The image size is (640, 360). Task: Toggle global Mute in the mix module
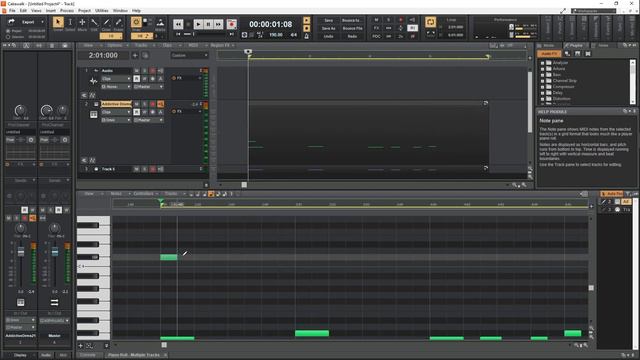click(x=376, y=20)
